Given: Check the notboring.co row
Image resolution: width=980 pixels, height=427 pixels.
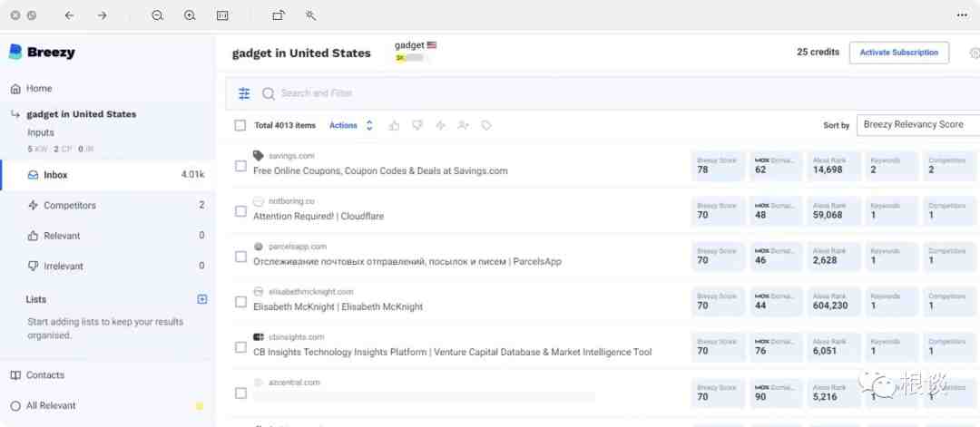Looking at the screenshot, I should point(240,211).
